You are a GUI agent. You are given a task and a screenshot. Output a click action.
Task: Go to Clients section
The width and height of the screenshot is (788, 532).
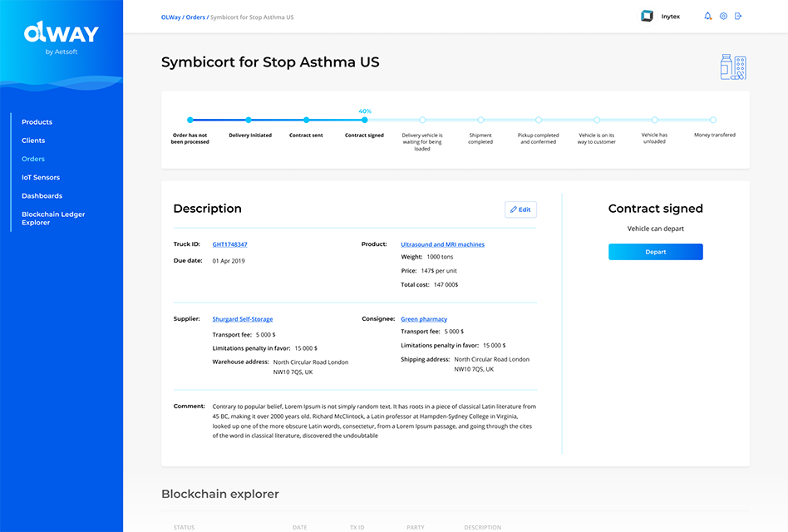point(33,140)
